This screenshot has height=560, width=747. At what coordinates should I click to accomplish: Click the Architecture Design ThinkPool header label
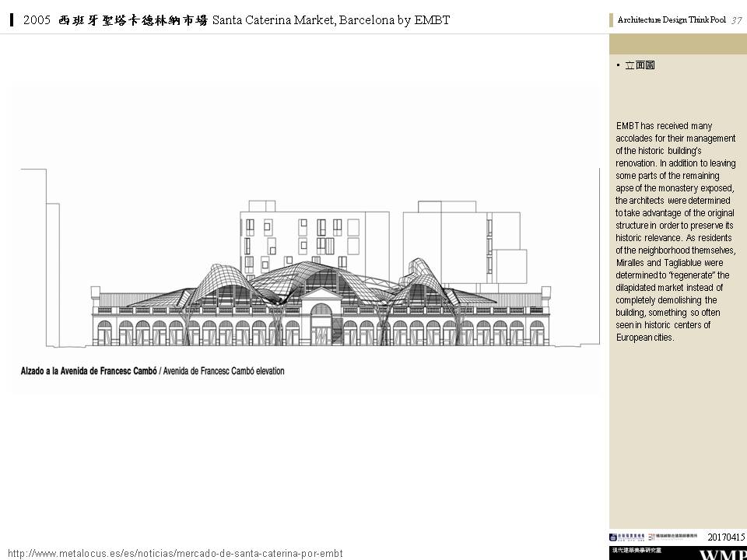pos(671,20)
